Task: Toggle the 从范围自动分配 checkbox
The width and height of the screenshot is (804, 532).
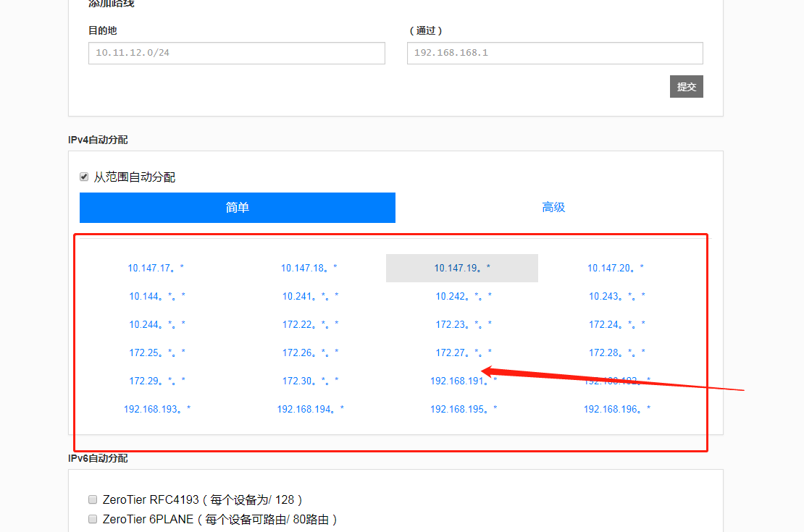Action: (x=84, y=177)
